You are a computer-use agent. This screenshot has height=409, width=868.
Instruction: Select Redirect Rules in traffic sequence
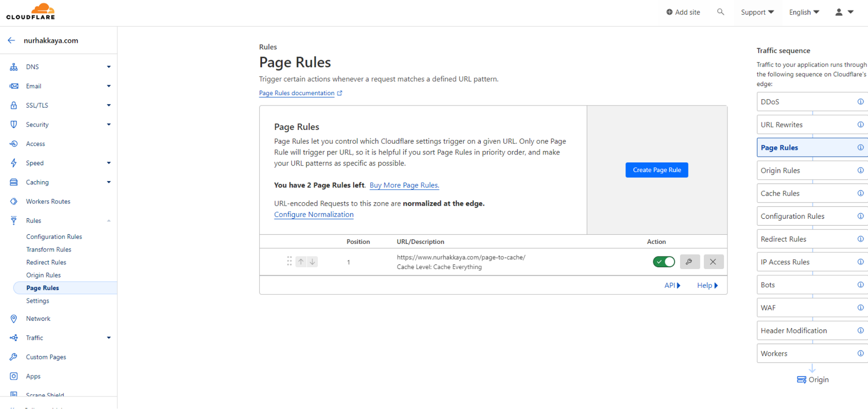pos(812,239)
